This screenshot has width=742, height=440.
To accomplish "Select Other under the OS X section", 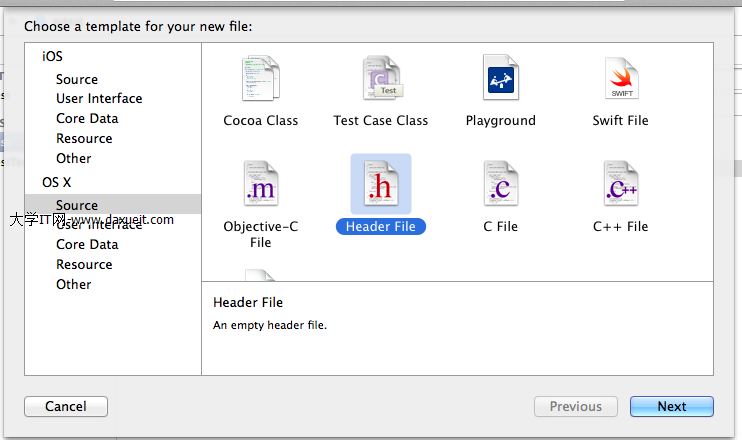I will [73, 284].
